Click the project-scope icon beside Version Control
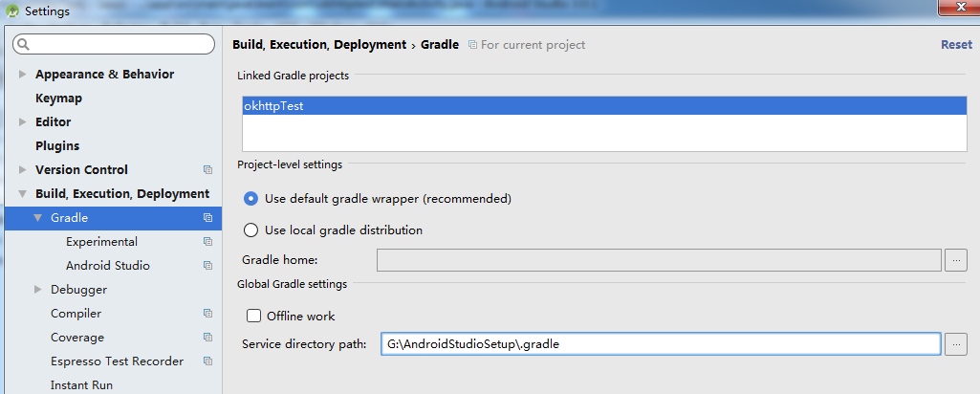The image size is (980, 394). 207,170
